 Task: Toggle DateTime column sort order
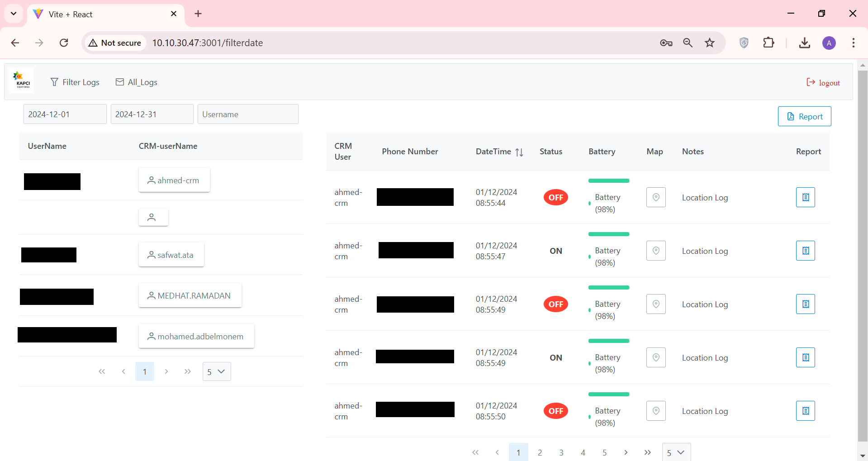pos(519,152)
